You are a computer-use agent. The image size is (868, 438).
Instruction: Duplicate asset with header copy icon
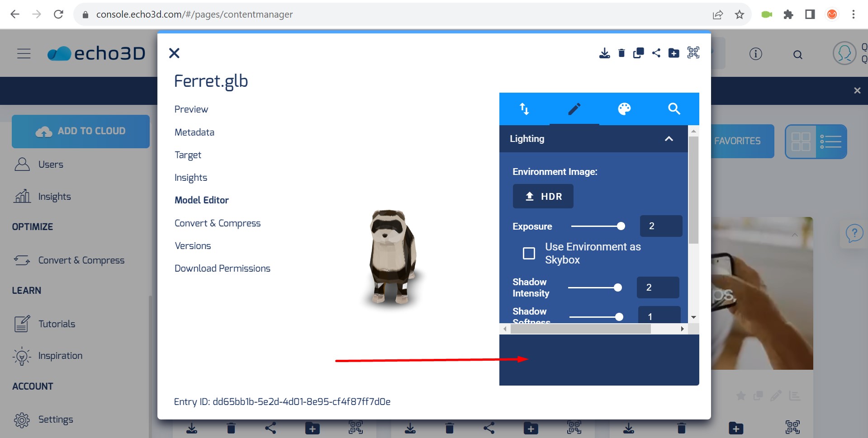639,53
